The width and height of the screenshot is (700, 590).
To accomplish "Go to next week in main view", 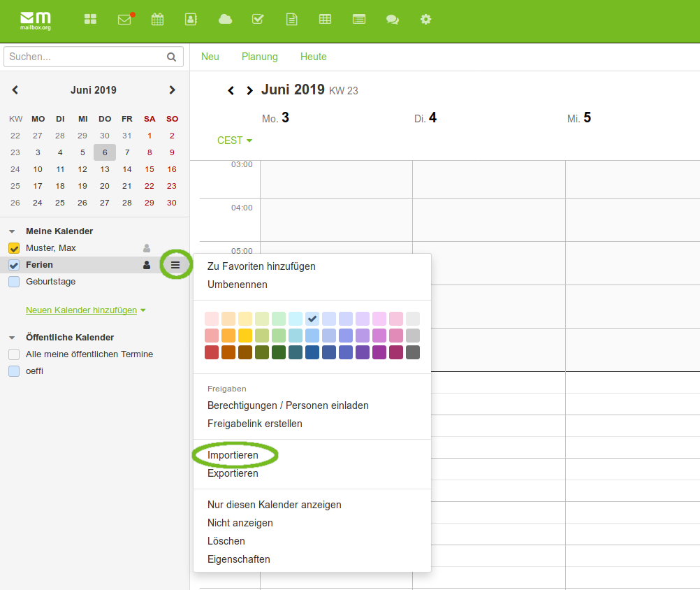I will click(x=249, y=91).
